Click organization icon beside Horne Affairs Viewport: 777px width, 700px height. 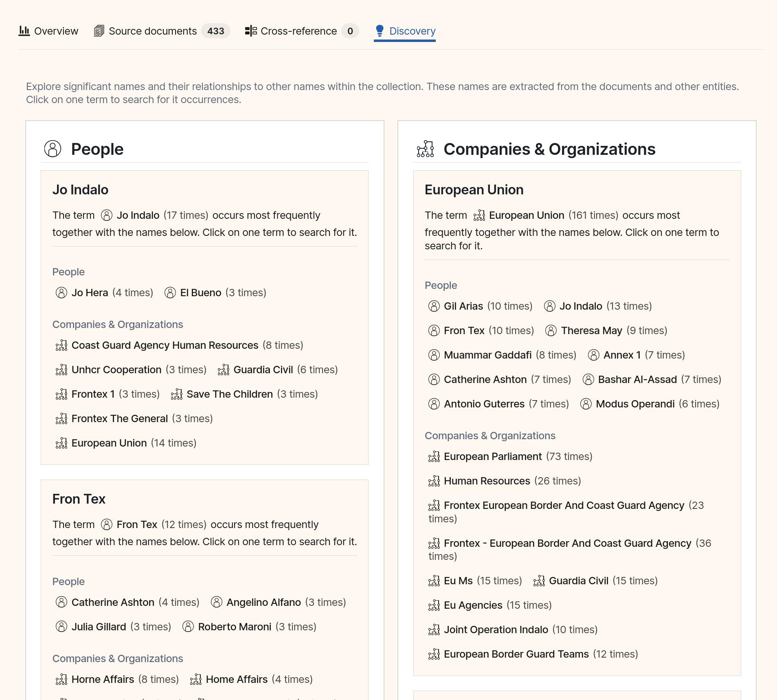[x=61, y=679]
